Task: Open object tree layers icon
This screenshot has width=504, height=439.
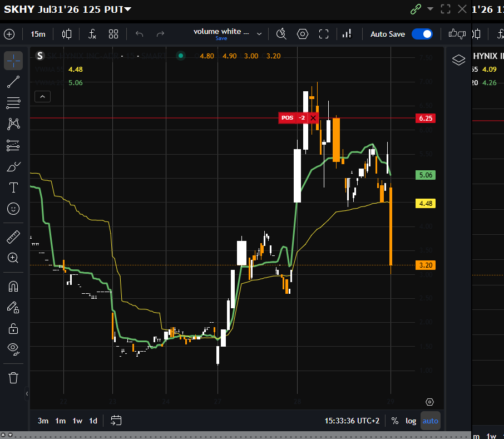Action: pos(459,60)
